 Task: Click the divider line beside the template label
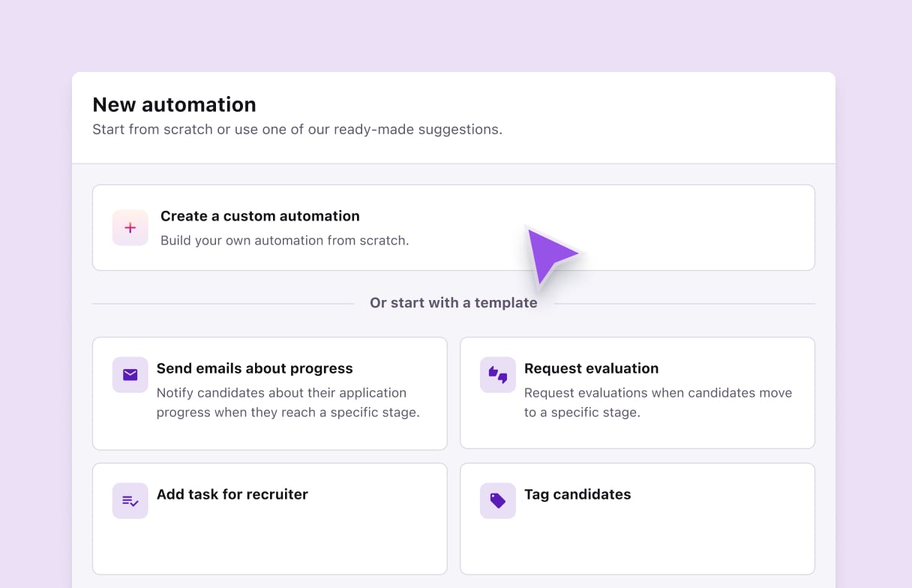point(225,302)
